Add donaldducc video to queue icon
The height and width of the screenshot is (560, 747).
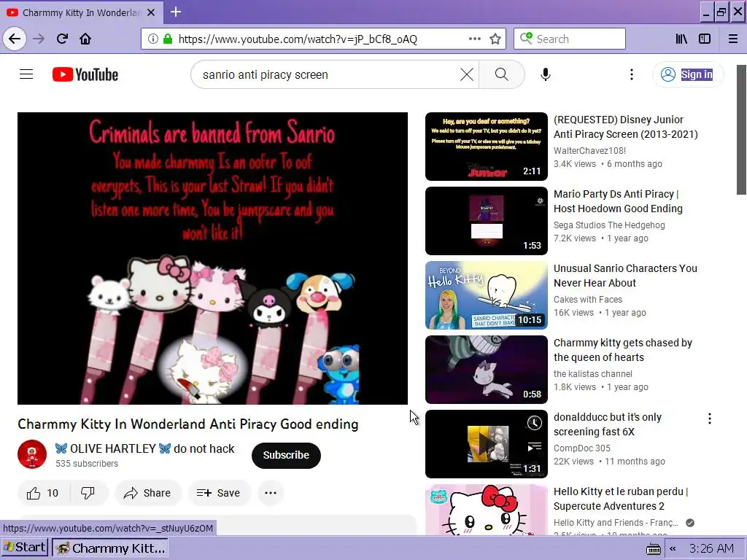pos(535,447)
